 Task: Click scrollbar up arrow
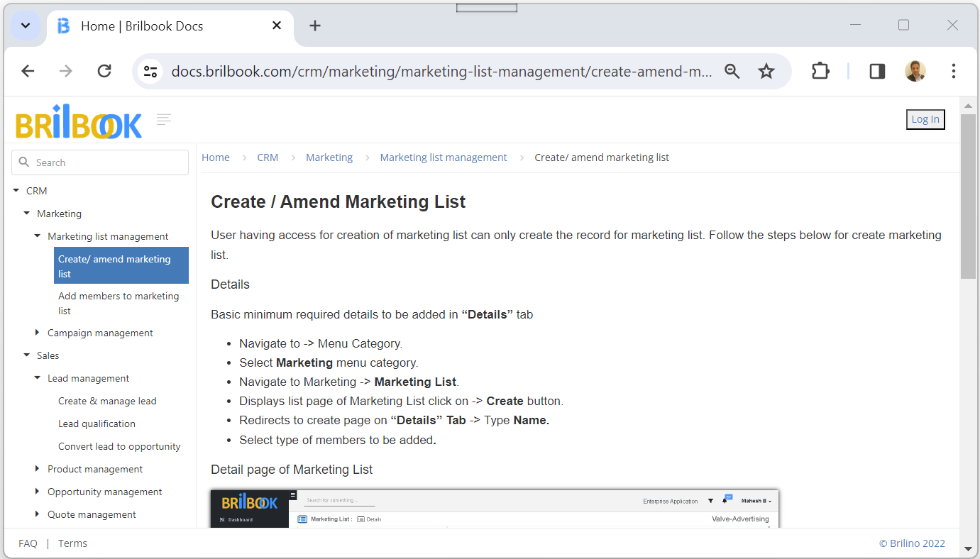click(x=968, y=106)
